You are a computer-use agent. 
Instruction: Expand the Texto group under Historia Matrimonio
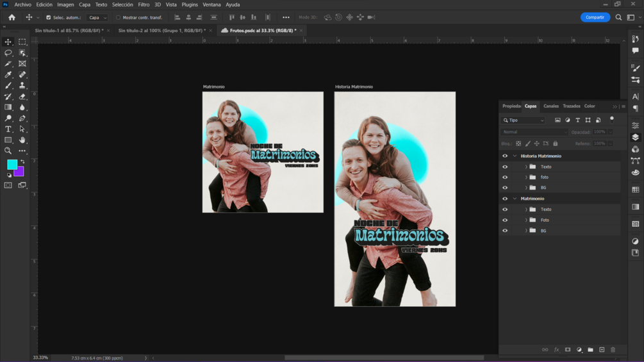pos(526,167)
